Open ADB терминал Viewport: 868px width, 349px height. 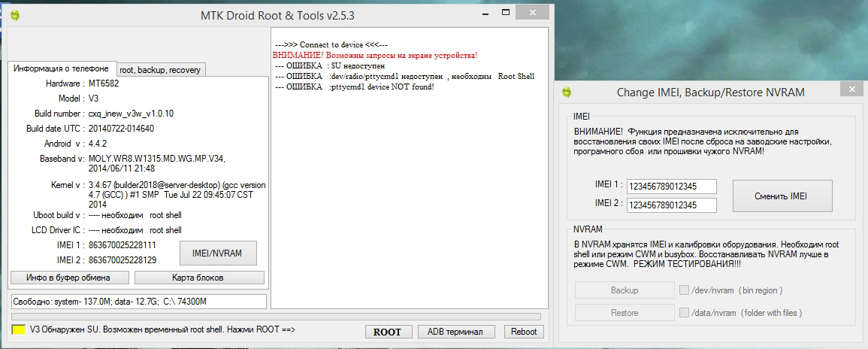tap(457, 332)
